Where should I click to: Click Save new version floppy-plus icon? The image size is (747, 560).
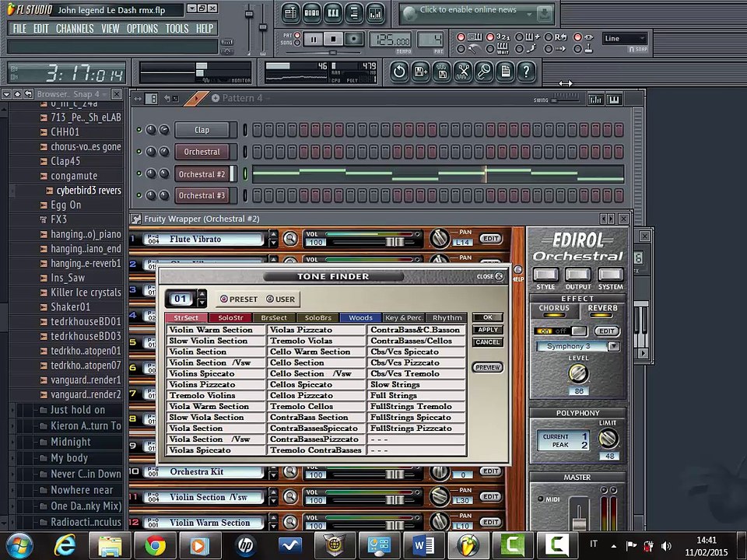pos(421,72)
